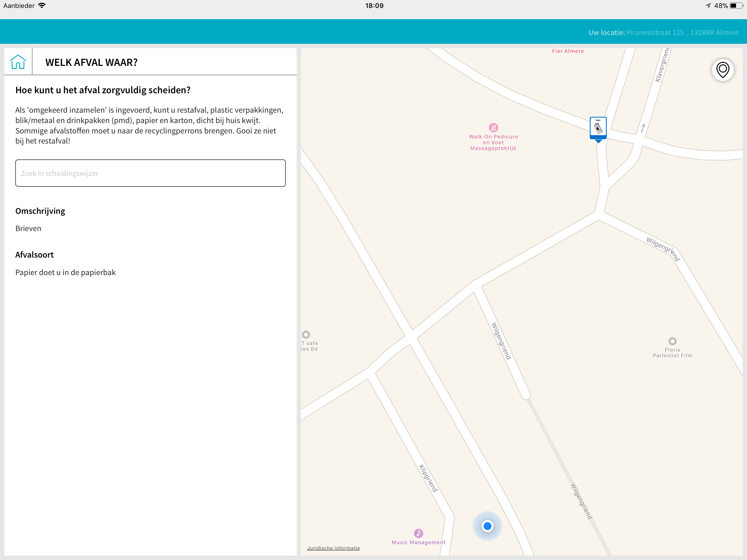Click the Zoek in scheidingswijzer field

150,173
